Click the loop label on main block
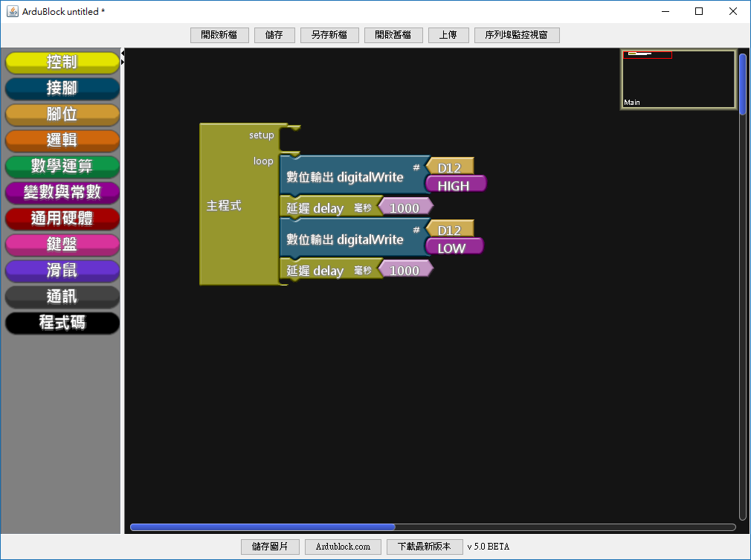751x560 pixels. 263,161
